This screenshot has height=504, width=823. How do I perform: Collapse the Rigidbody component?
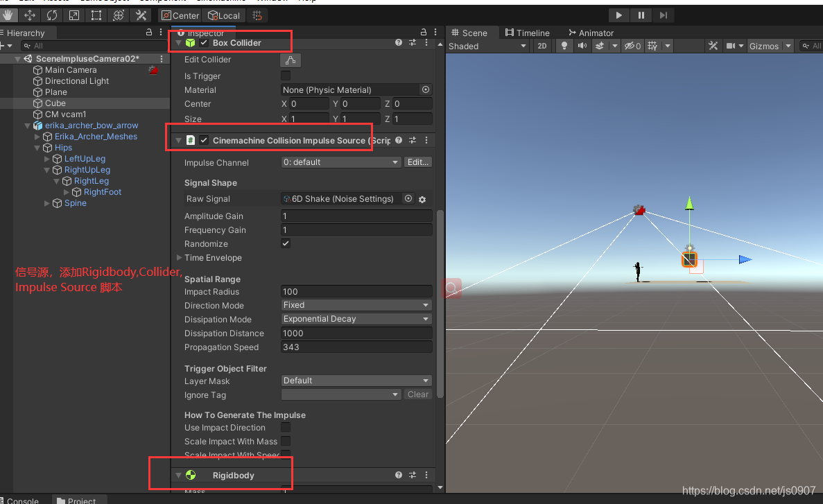(178, 475)
